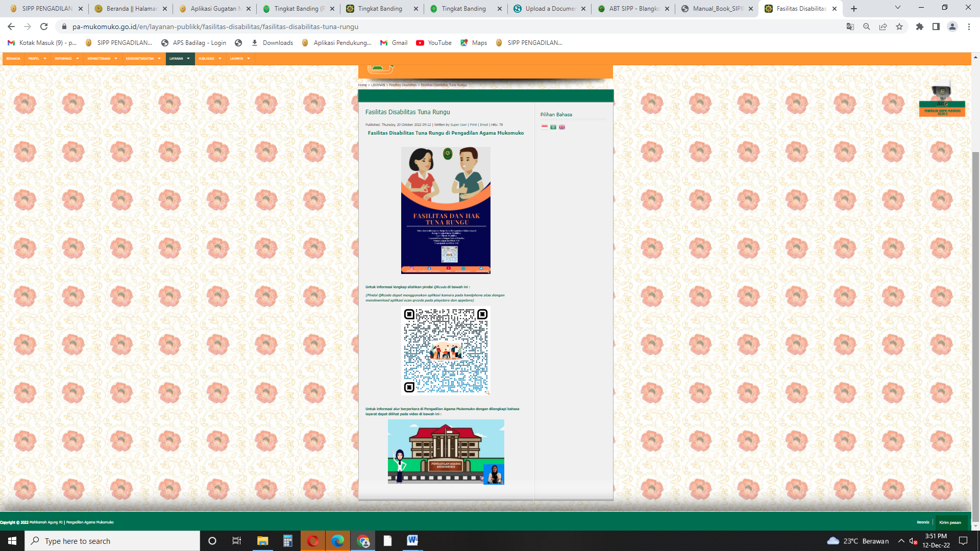The width and height of the screenshot is (980, 551).
Task: Click the Kirim pesan button
Action: [x=950, y=522]
